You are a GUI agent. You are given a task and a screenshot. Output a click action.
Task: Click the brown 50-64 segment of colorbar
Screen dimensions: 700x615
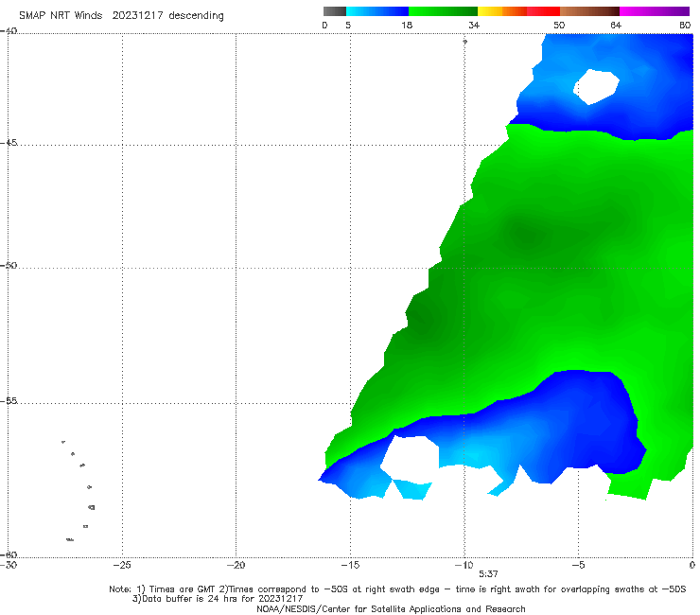click(589, 11)
